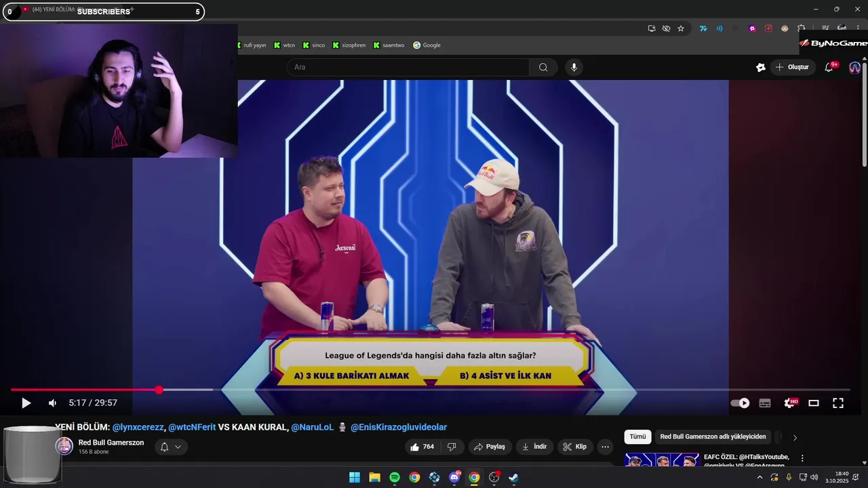Click the YouTube search field 'Ara'
This screenshot has width=868, height=488.
click(x=408, y=67)
